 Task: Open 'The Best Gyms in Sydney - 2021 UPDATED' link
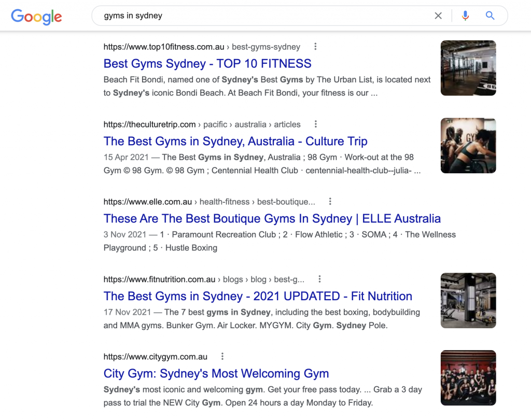coord(258,297)
